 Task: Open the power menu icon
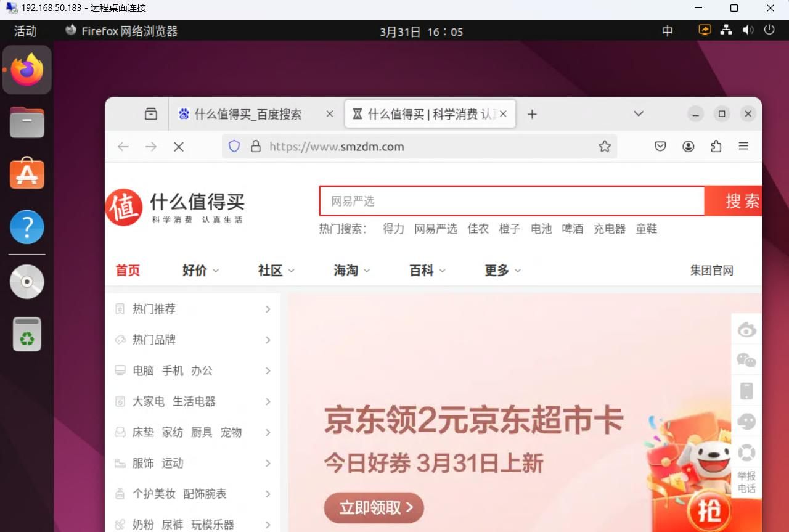tap(769, 30)
